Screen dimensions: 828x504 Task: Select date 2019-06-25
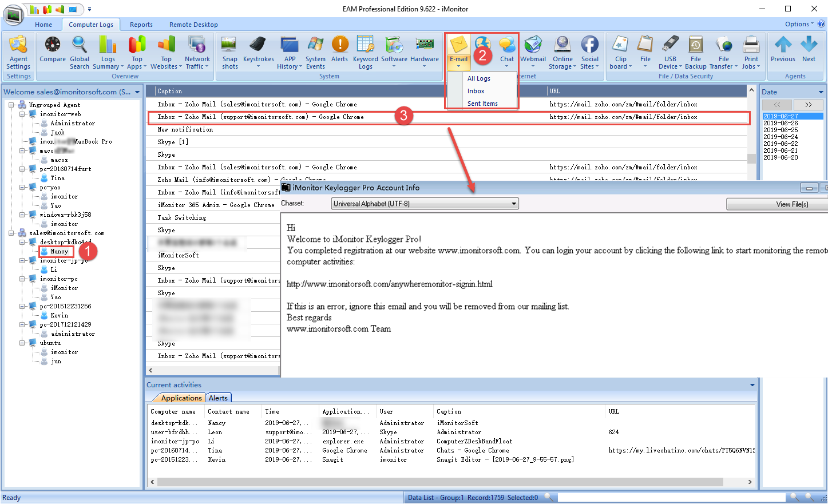click(x=781, y=130)
